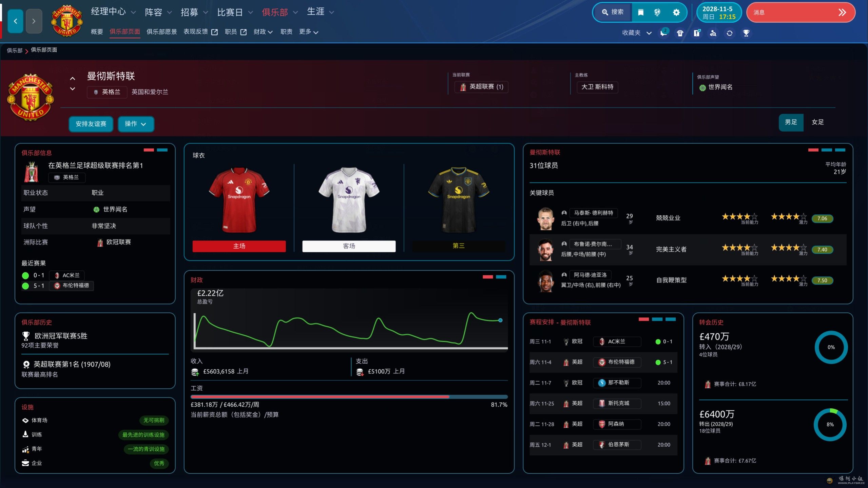Click 布鲁诺·费尔南德斯 player portrait
The width and height of the screenshot is (868, 488).
click(545, 250)
